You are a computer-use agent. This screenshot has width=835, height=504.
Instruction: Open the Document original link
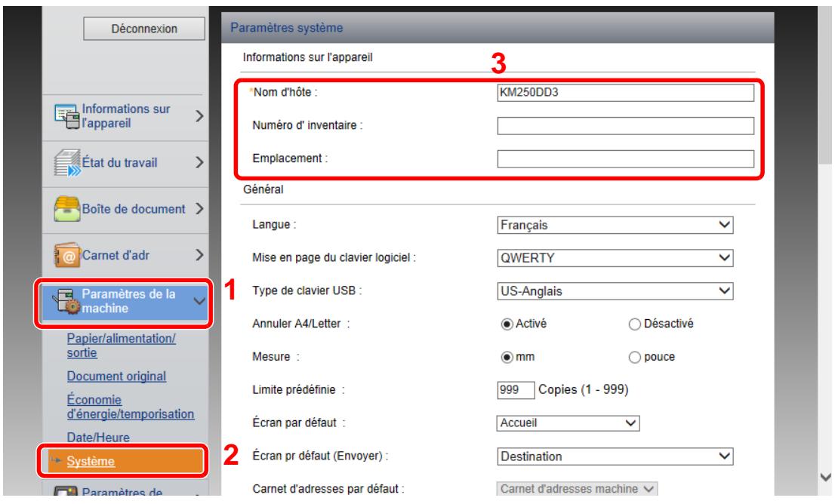point(116,376)
